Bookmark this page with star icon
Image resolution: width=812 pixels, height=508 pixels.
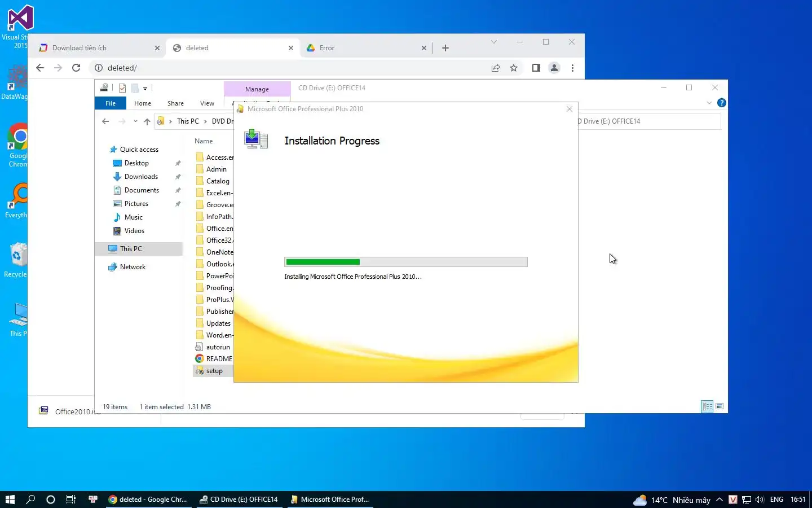[x=514, y=68]
